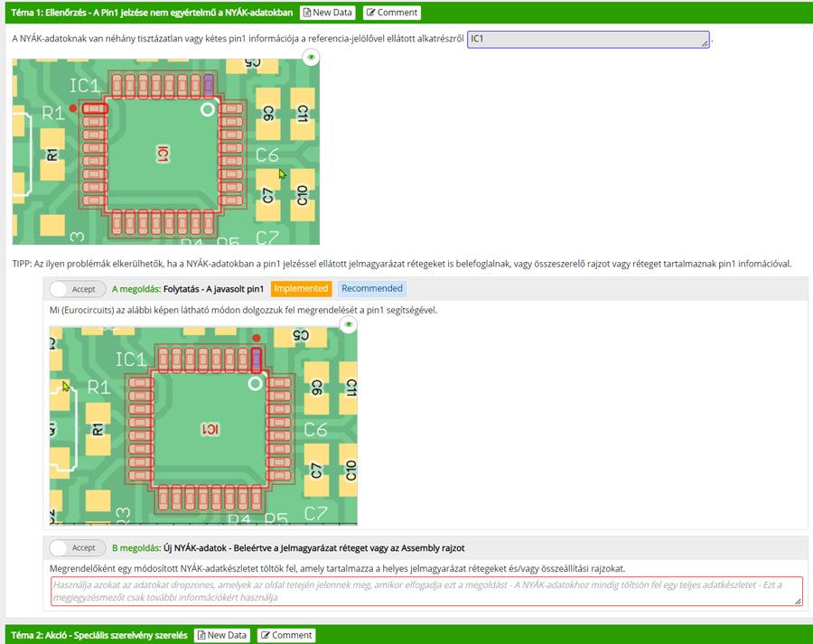The width and height of the screenshot is (813, 644).
Task: Toggle eye icon on A megoldás image
Action: tap(349, 325)
